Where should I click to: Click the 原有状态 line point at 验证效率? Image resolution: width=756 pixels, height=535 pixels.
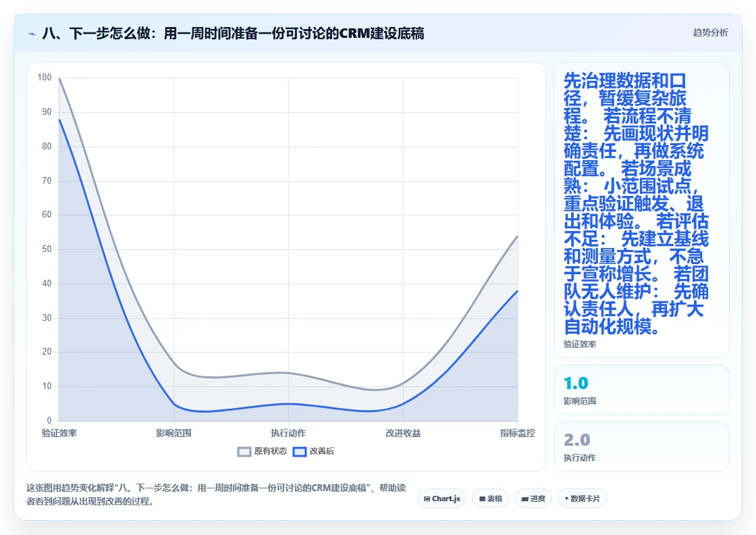tap(59, 78)
